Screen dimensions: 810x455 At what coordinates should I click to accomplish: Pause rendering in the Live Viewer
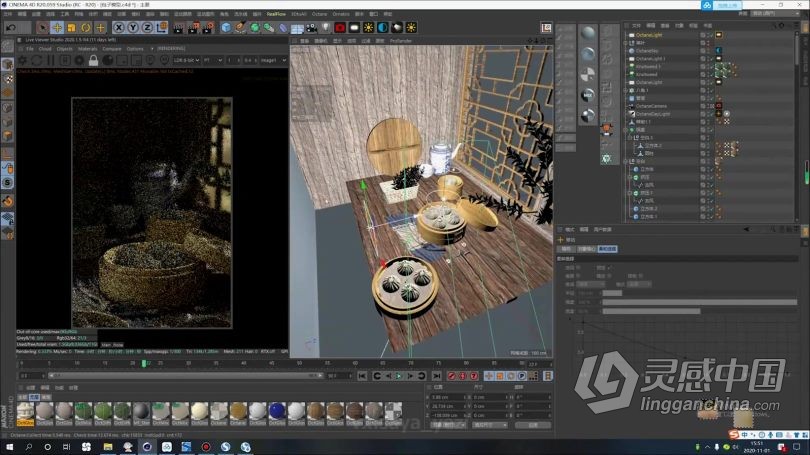click(51, 60)
